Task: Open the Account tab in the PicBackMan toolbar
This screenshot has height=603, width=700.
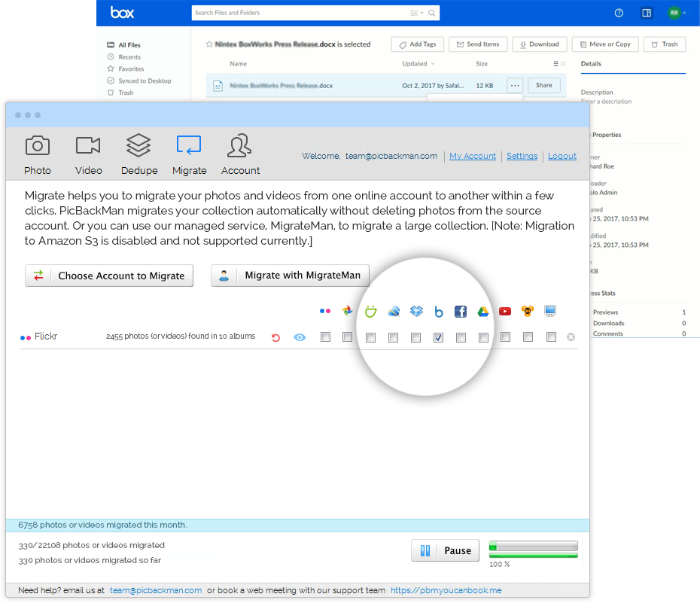Action: click(240, 154)
